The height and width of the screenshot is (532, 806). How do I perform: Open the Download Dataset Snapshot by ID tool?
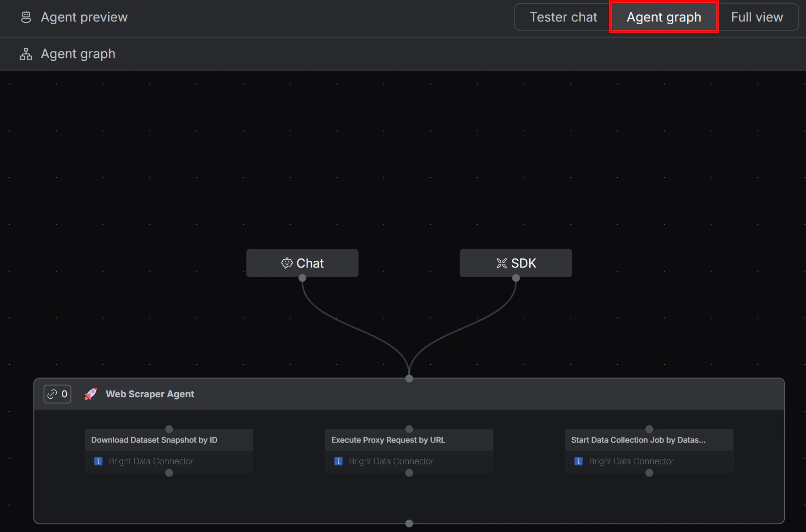click(169, 440)
